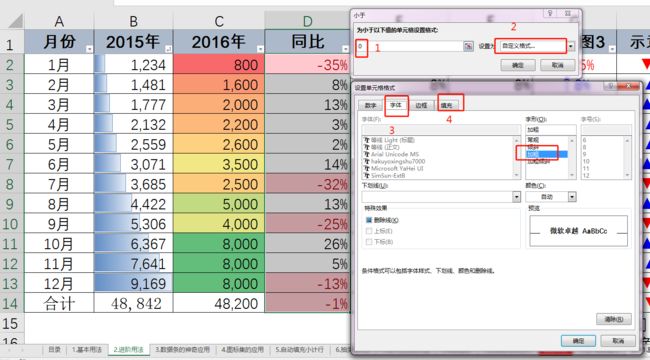Click the value input field containing 0
The image size is (650, 360).
(x=410, y=46)
